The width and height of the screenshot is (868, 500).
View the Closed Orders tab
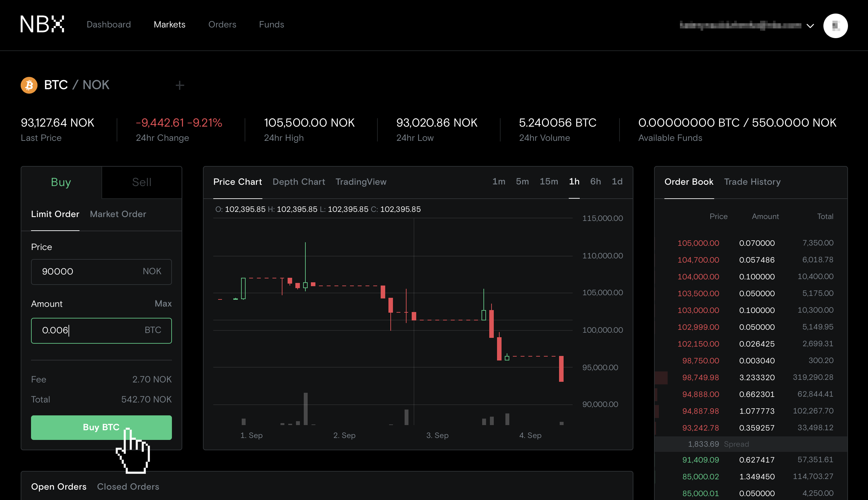pyautogui.click(x=128, y=487)
